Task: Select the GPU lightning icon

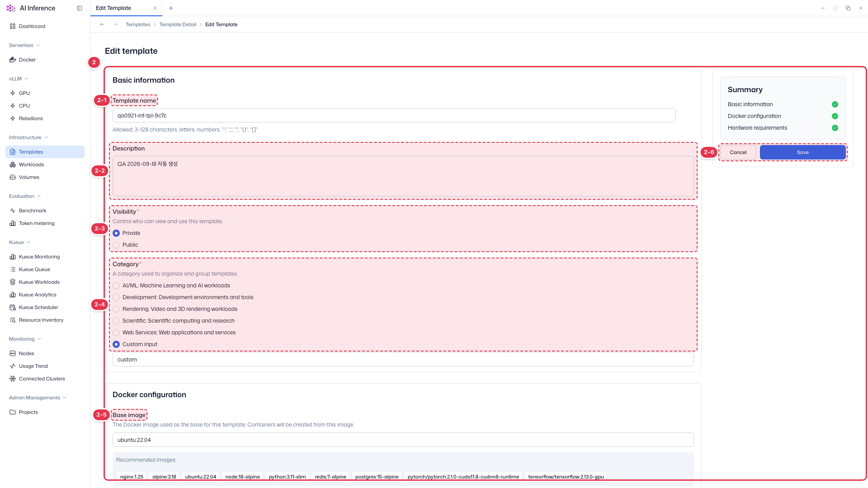Action: click(13, 93)
